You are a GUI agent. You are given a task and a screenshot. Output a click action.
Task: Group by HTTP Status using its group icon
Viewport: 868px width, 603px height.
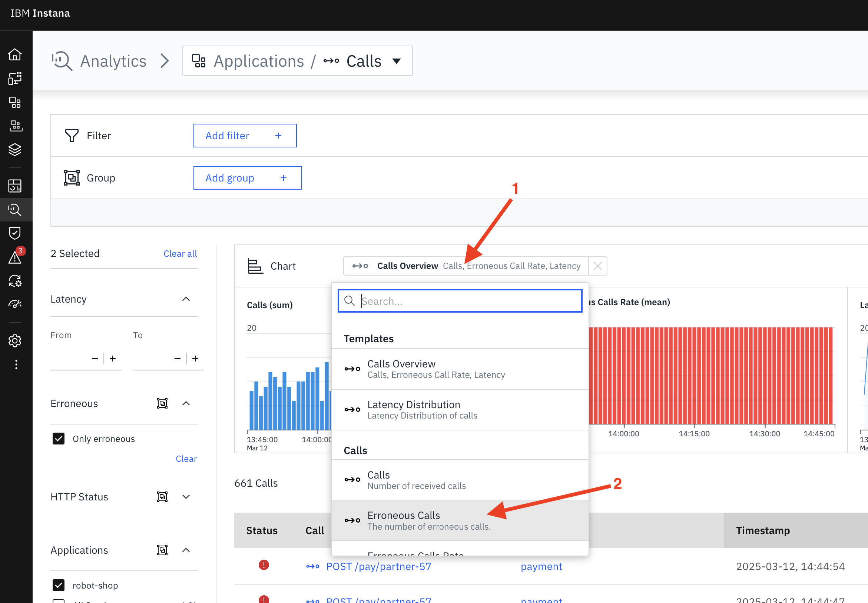pyautogui.click(x=162, y=496)
